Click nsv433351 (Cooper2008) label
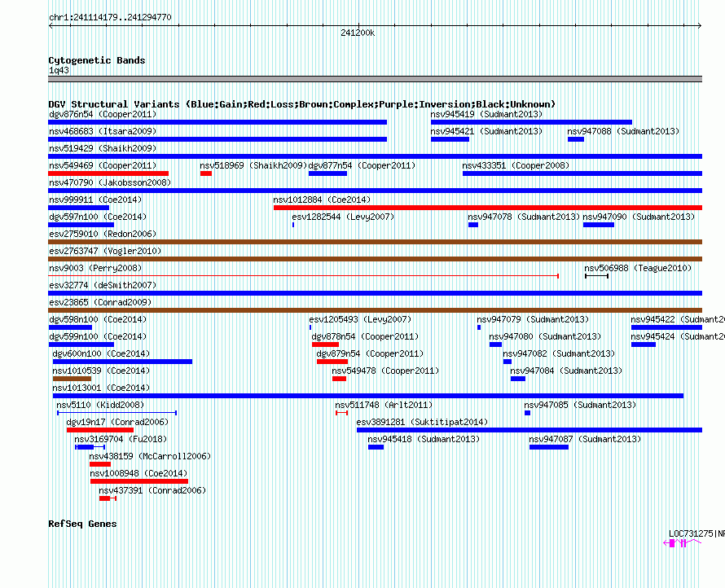725x588 pixels. (516, 165)
